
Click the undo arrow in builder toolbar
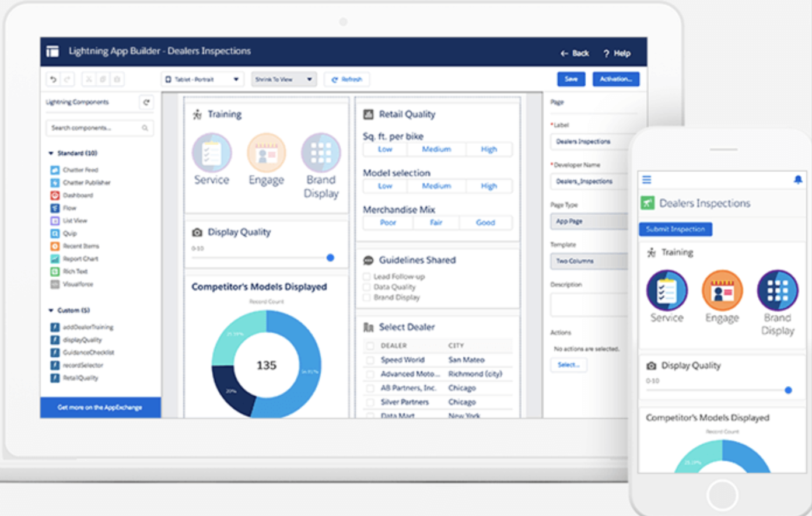coord(53,79)
